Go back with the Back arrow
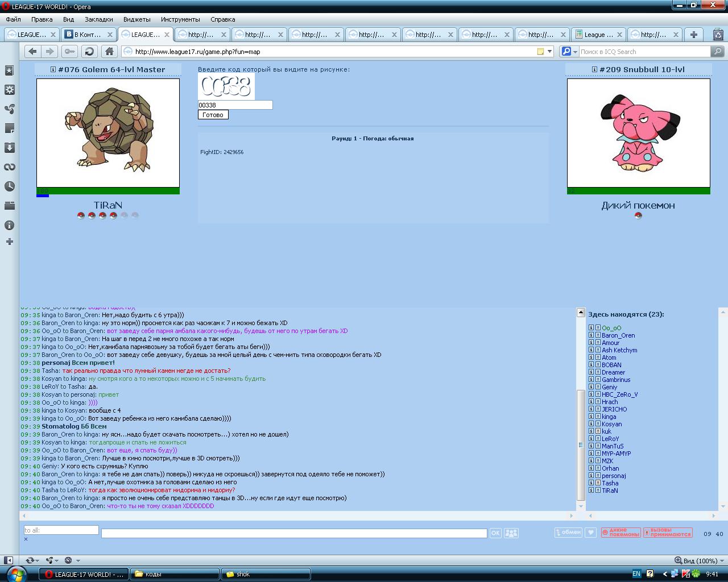 point(32,51)
